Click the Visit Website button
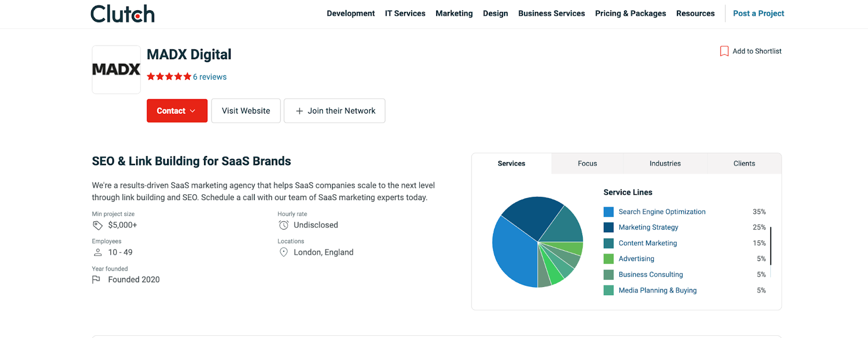 click(x=246, y=111)
